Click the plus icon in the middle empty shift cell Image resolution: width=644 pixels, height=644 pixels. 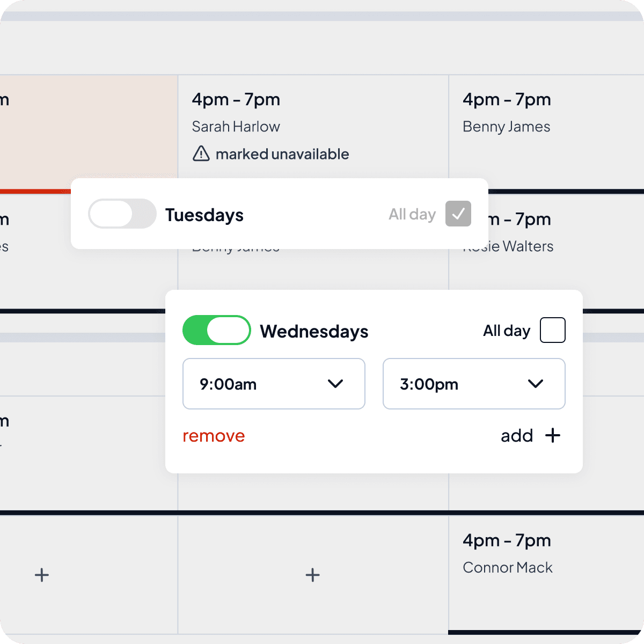pyautogui.click(x=313, y=575)
